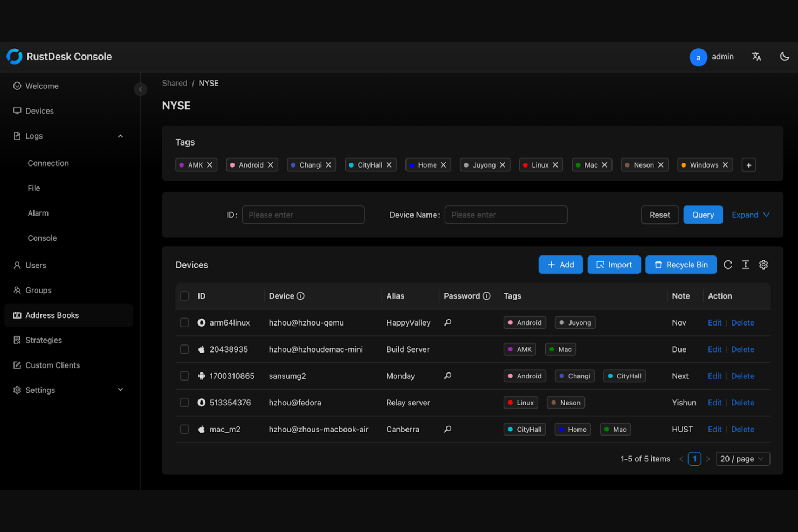Image resolution: width=798 pixels, height=532 pixels.
Task: Refresh the devices table
Action: 728,265
